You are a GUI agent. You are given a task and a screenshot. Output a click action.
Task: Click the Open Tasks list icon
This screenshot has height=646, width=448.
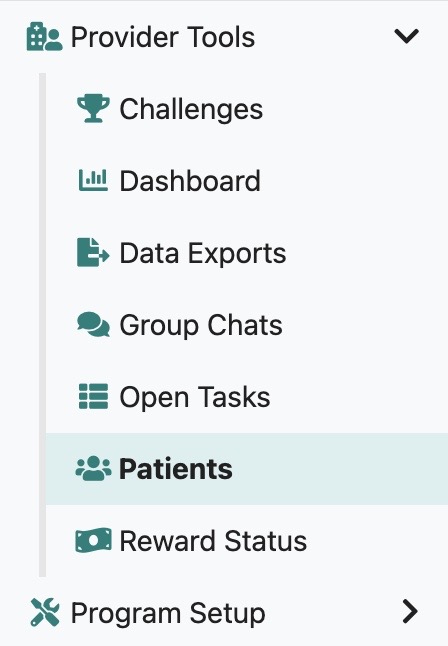93,396
